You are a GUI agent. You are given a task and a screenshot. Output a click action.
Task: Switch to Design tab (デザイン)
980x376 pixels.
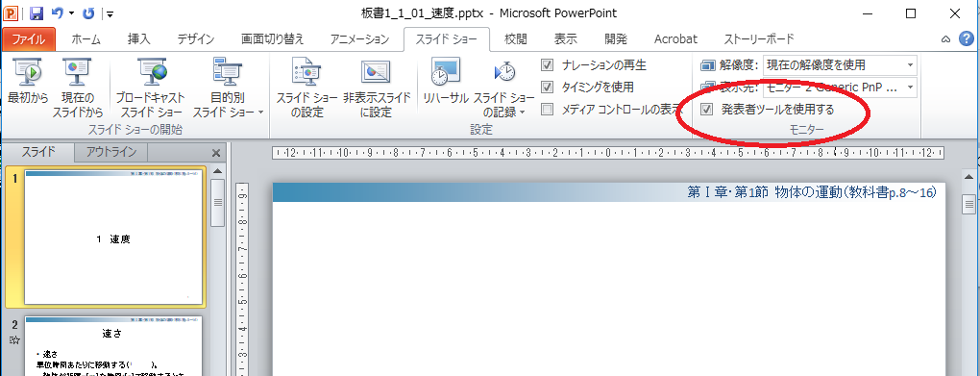point(196,39)
